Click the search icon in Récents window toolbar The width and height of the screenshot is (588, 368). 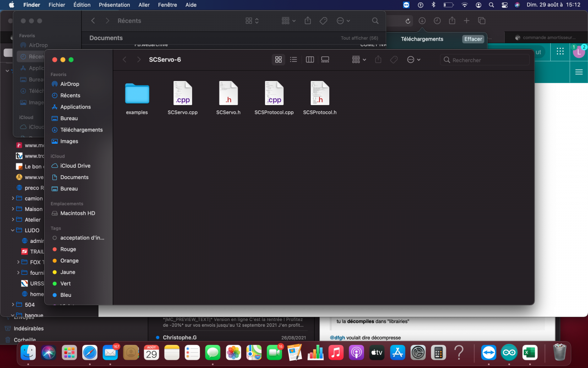[375, 21]
